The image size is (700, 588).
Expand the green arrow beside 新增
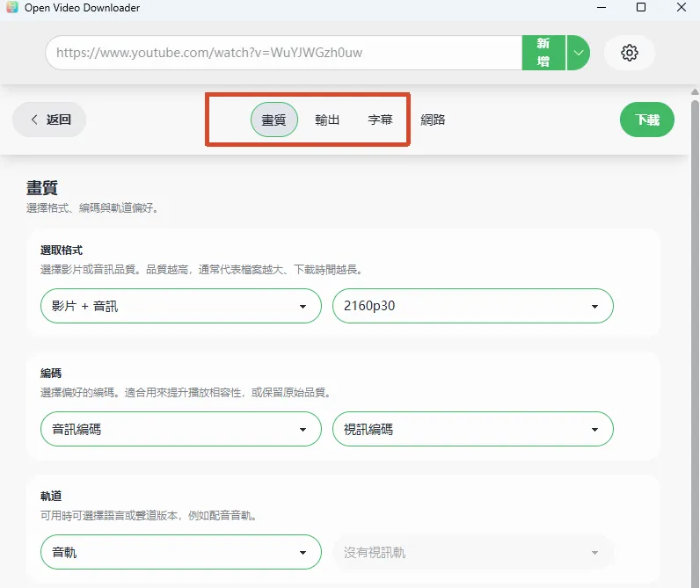[579, 53]
